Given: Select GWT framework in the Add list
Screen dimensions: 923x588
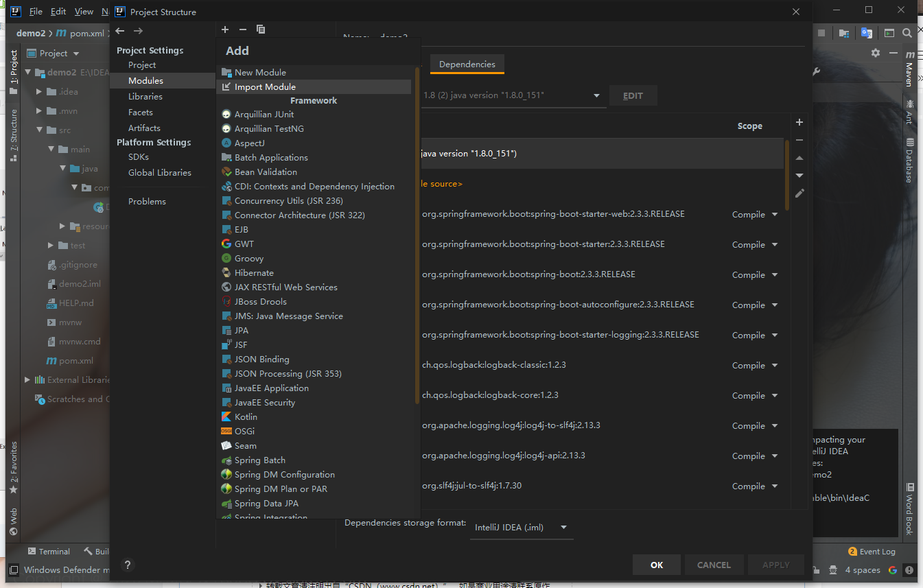Looking at the screenshot, I should [314, 244].
